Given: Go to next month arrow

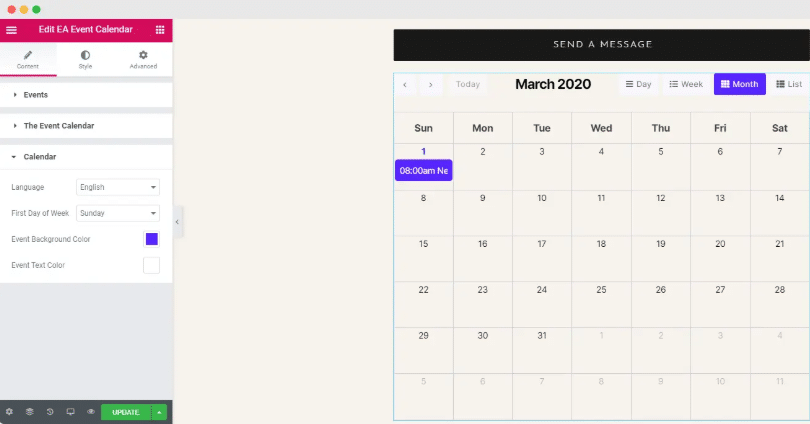Looking at the screenshot, I should coord(431,85).
